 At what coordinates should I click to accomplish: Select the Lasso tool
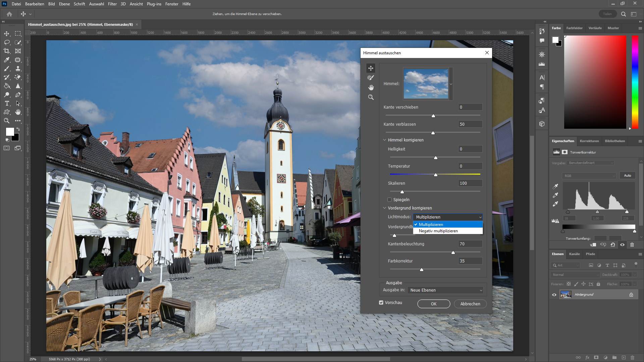point(7,42)
